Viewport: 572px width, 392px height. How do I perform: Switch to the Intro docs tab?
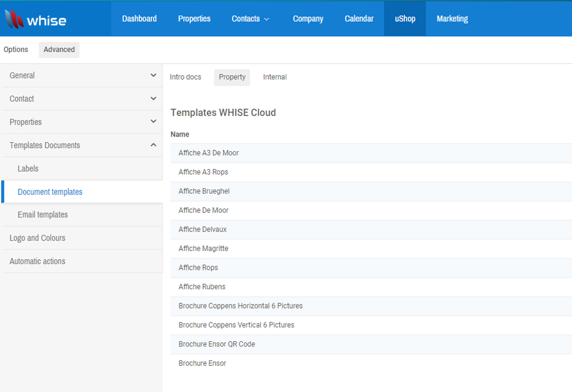[x=185, y=77]
